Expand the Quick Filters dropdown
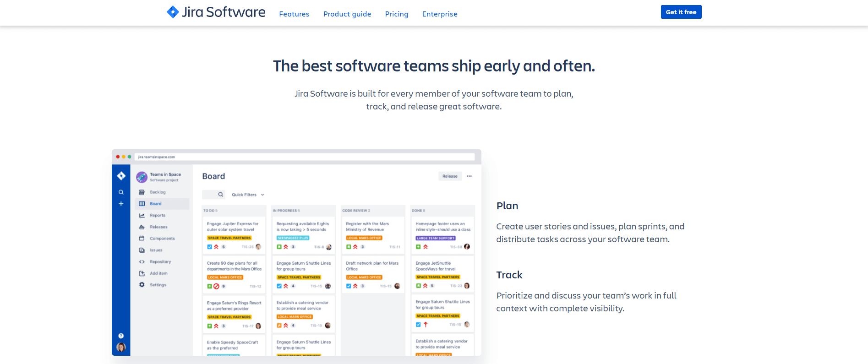This screenshot has width=868, height=364. pos(248,195)
